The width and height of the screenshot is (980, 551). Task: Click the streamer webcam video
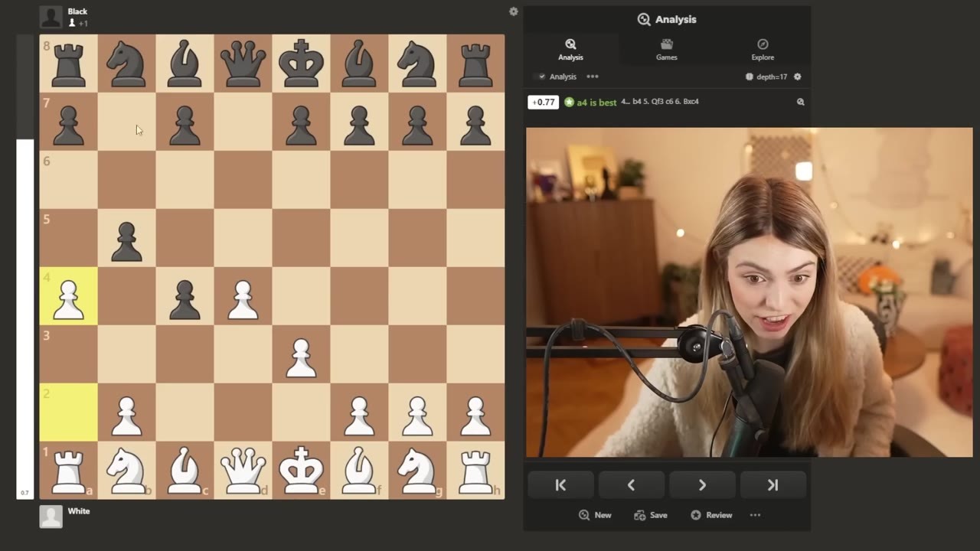click(749, 292)
